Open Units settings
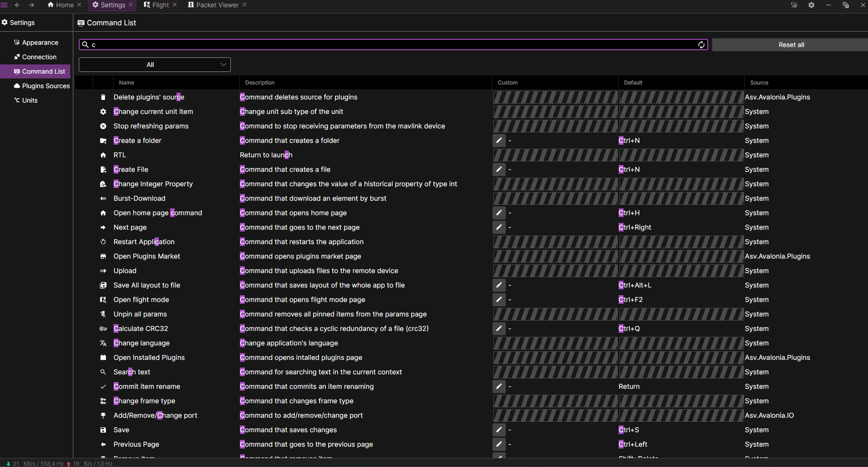Screen dimensions: 868x467 click(36, 100)
